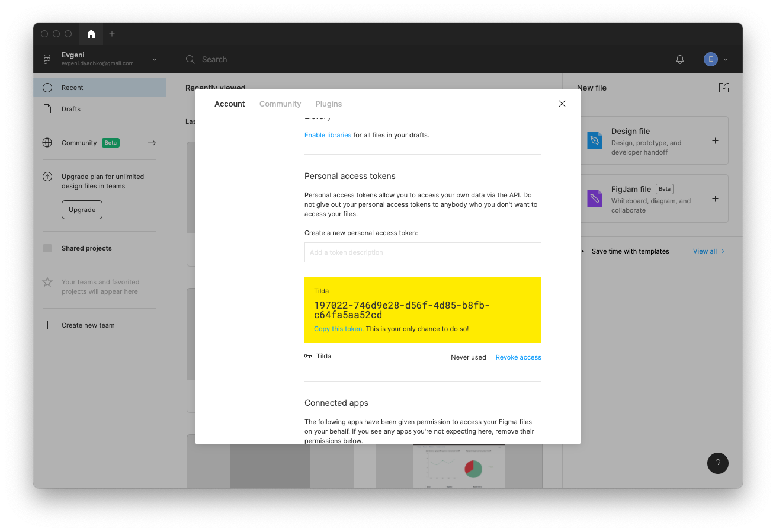
Task: Click the token description input field
Action: tap(423, 252)
